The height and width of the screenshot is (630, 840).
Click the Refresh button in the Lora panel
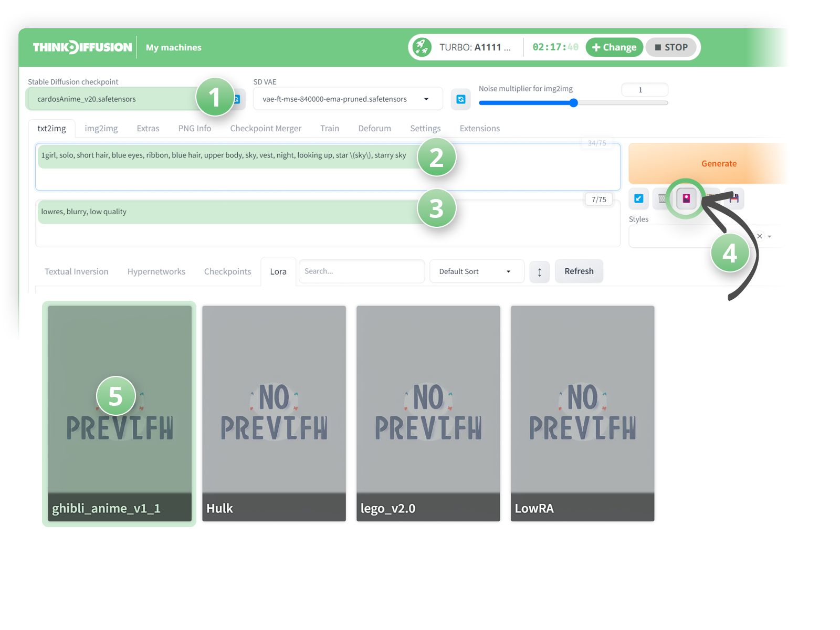(x=579, y=271)
